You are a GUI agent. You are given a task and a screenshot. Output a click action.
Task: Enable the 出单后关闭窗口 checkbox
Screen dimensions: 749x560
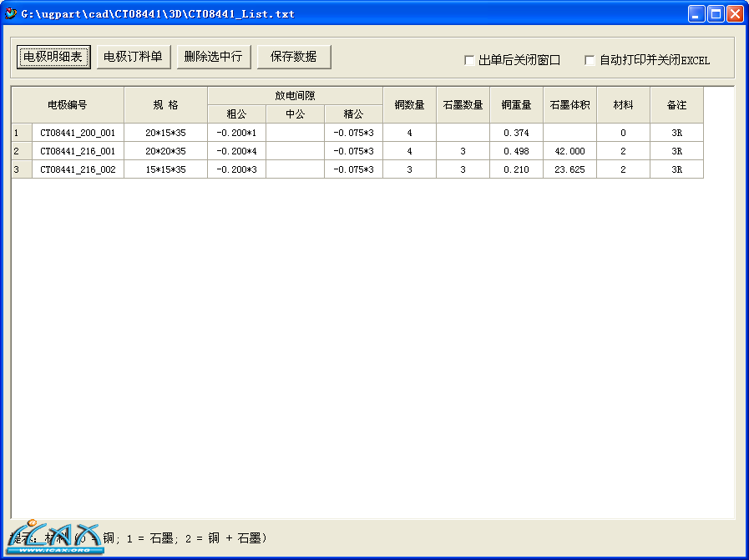tap(469, 61)
